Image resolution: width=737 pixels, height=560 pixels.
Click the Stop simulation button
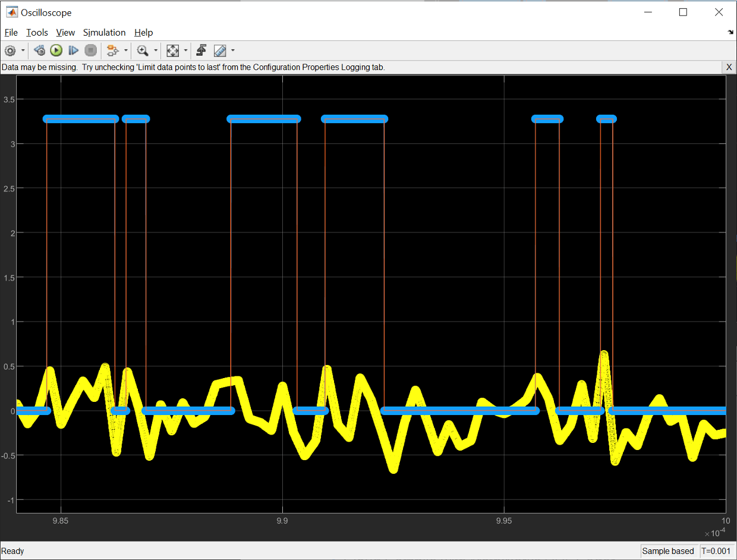pos(90,51)
